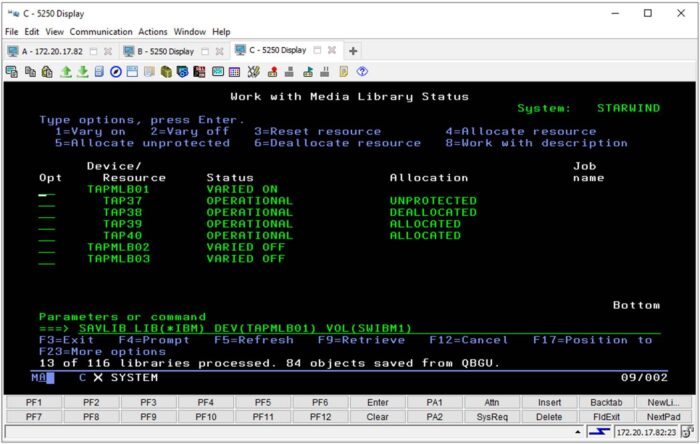Click the Paste clipboard icon in the toolbar
The image size is (700, 444).
(x=47, y=71)
